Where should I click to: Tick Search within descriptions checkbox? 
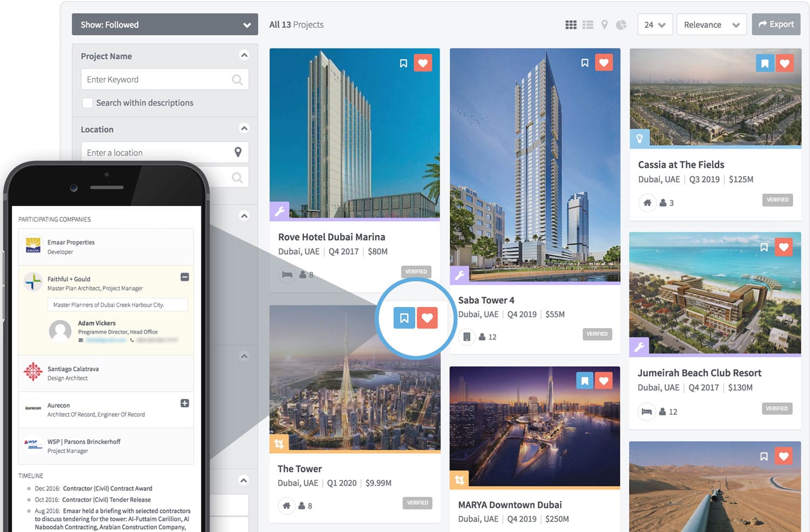click(87, 103)
